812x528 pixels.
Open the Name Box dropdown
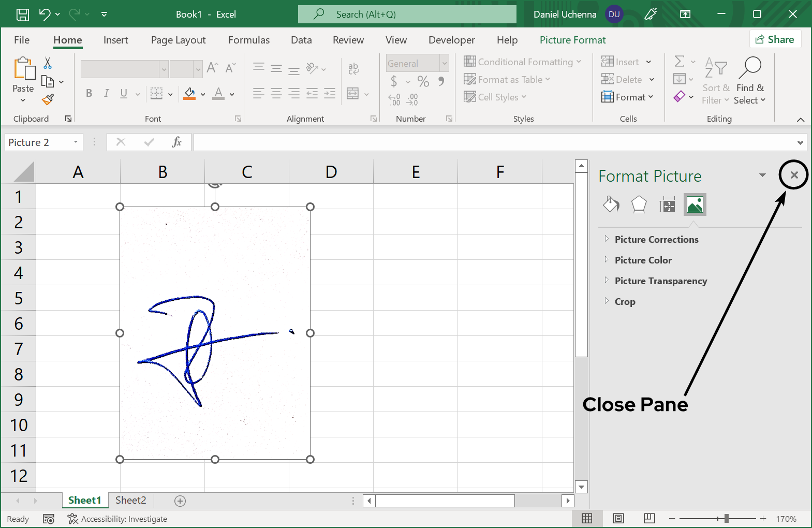[76, 142]
